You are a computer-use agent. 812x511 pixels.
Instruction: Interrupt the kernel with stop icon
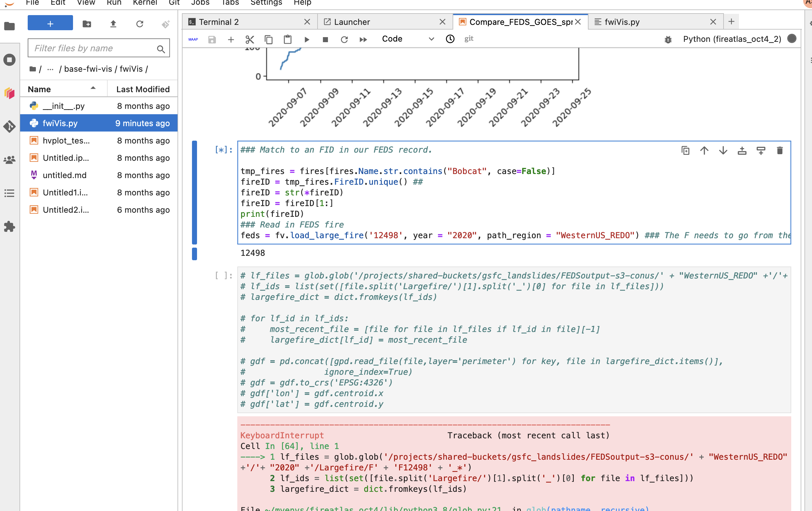pos(325,39)
